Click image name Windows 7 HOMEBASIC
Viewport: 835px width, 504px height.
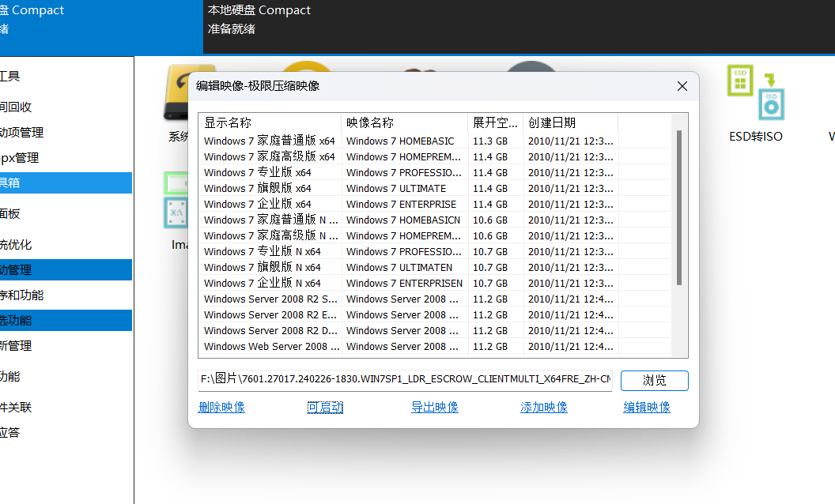(400, 141)
